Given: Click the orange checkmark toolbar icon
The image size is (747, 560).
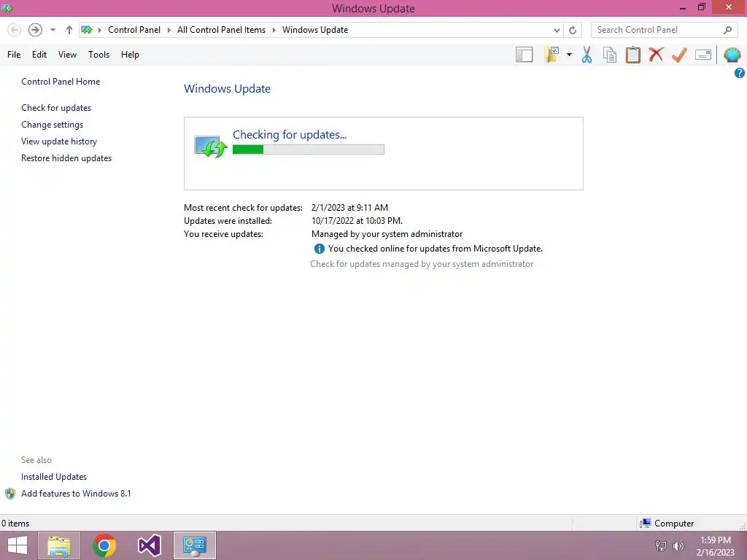Looking at the screenshot, I should (x=679, y=55).
